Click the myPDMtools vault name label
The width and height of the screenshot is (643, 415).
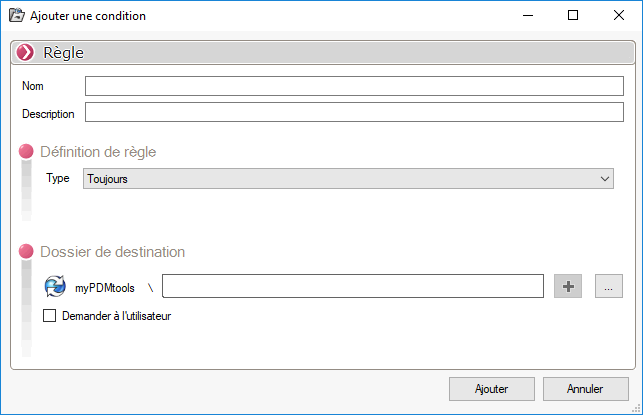pyautogui.click(x=105, y=288)
